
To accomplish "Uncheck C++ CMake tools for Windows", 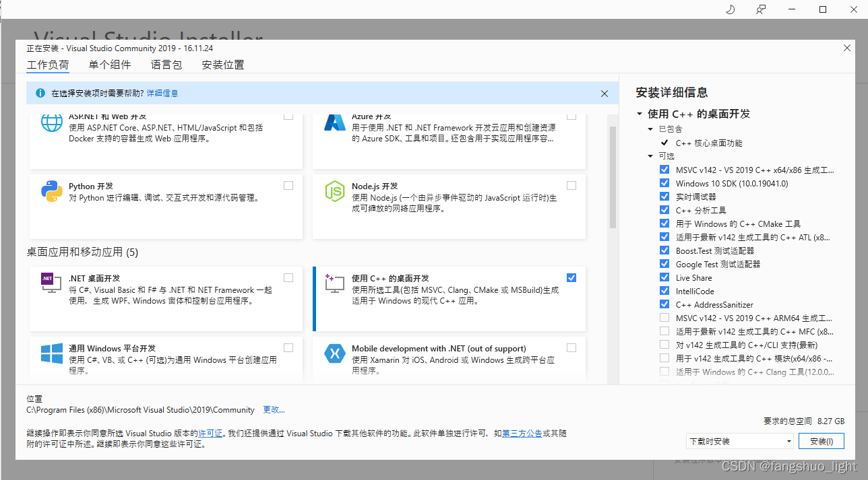I will click(665, 224).
